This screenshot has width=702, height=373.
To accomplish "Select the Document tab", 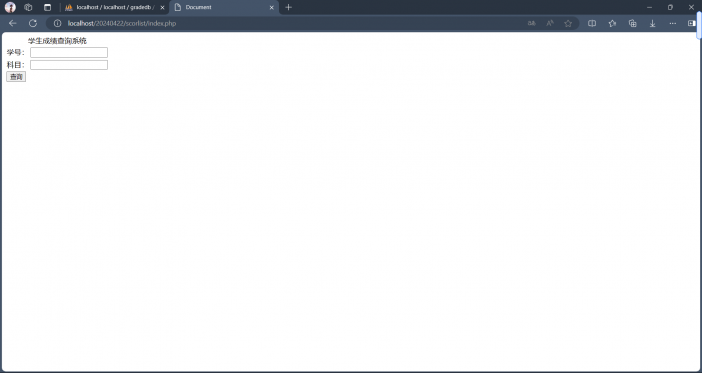I will pos(224,7).
